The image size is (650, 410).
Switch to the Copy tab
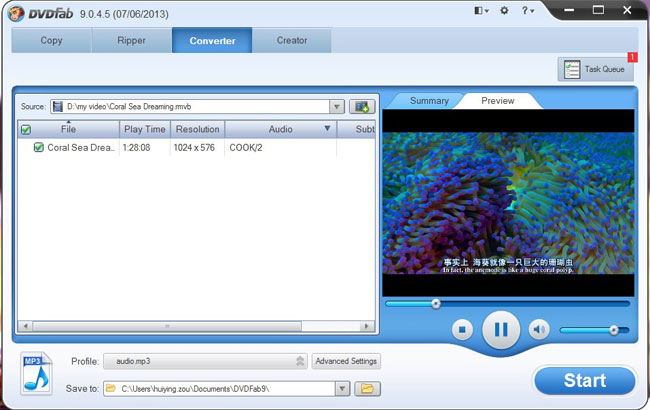[51, 40]
